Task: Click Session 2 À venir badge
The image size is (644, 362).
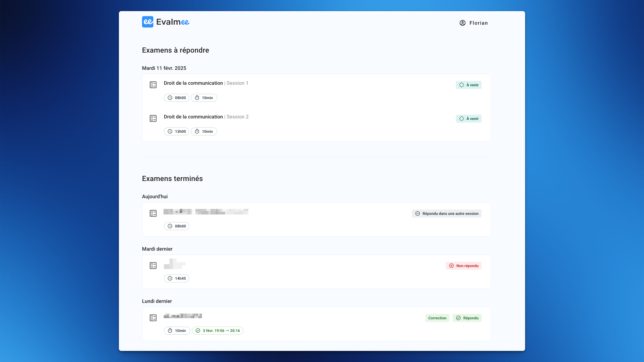Action: (x=468, y=119)
